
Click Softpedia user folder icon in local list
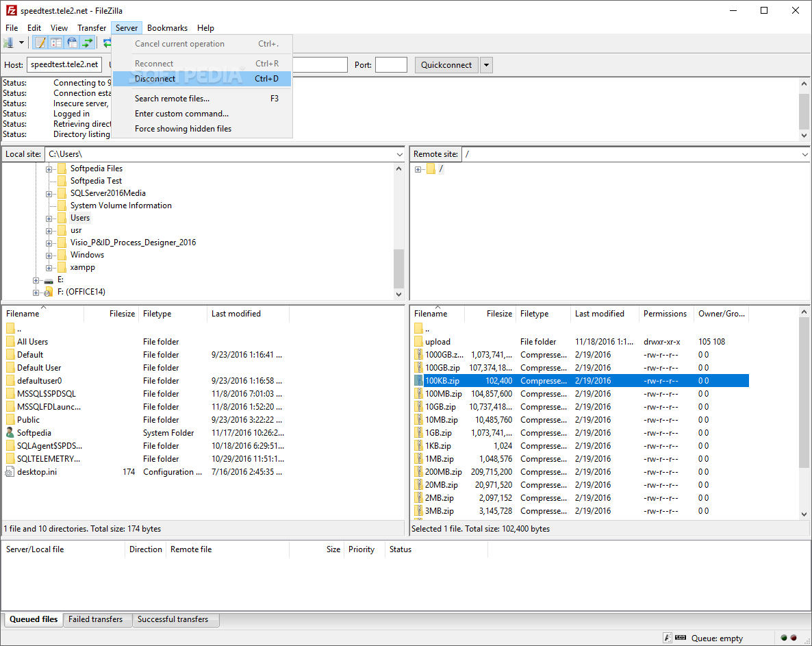pyautogui.click(x=10, y=432)
